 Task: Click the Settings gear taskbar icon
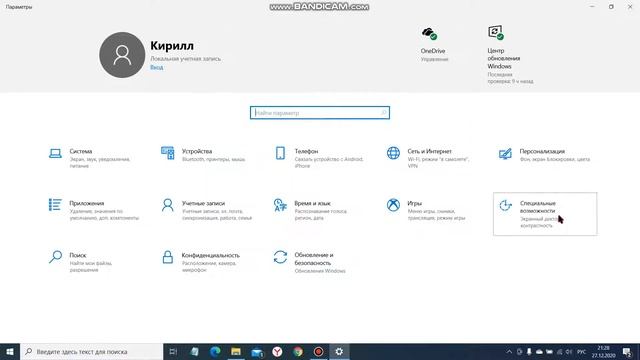[x=339, y=351]
